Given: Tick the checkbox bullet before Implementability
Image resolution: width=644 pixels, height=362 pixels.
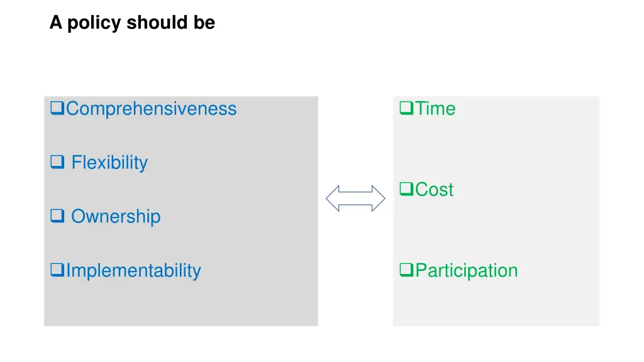Looking at the screenshot, I should (x=58, y=271).
